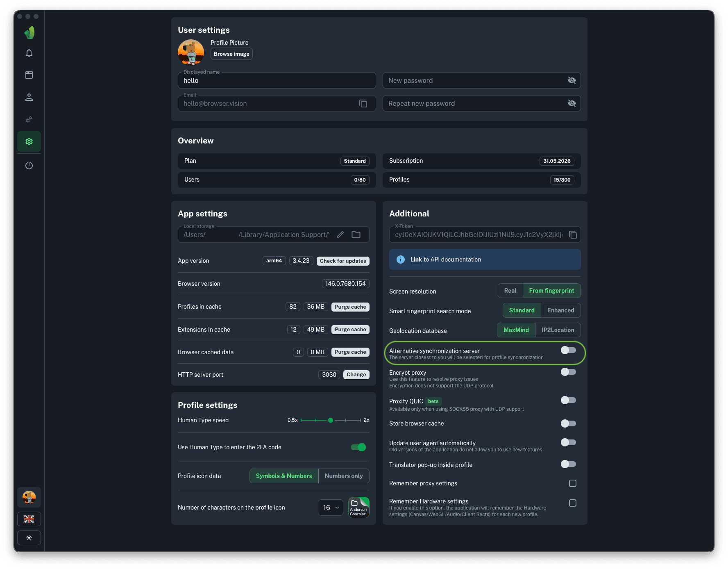Select Numbers only for profile icon data
Image resolution: width=728 pixels, height=569 pixels.
(343, 476)
